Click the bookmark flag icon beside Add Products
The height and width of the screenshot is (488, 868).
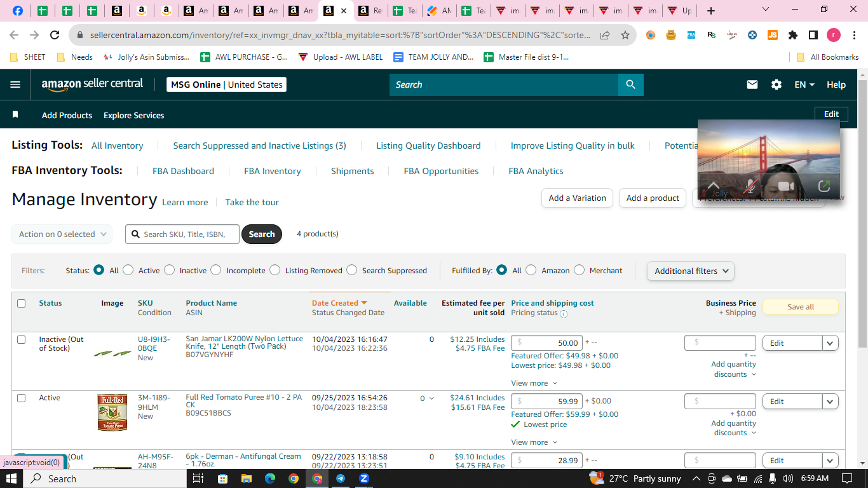click(x=15, y=115)
